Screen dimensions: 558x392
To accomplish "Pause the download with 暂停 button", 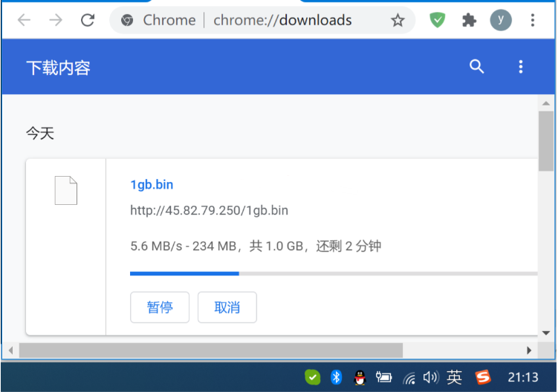I will tap(160, 307).
